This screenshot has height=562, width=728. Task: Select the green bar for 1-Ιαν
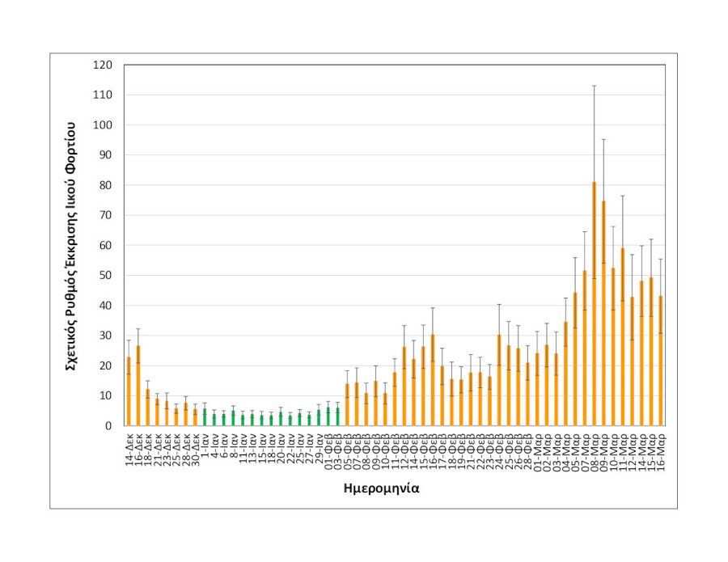(205, 418)
